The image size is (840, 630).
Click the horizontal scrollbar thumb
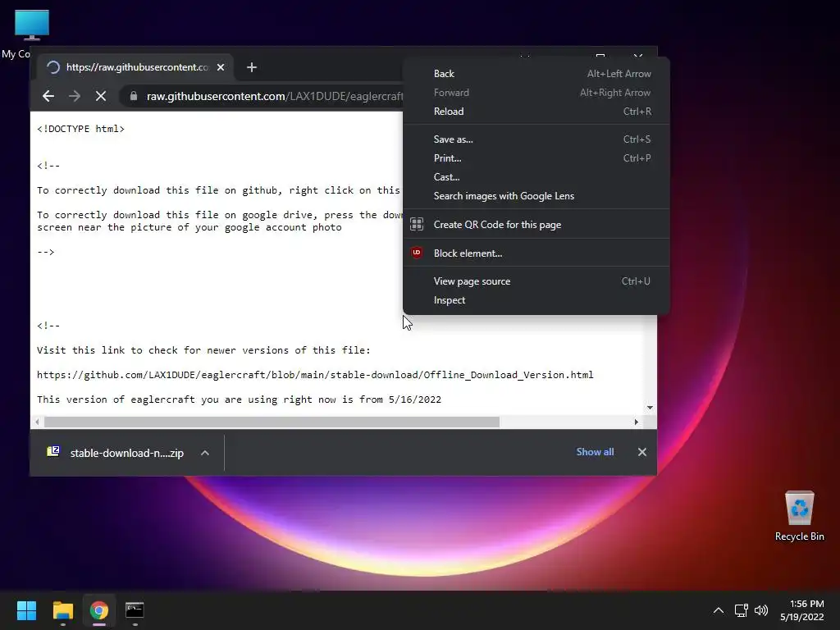tap(272, 422)
